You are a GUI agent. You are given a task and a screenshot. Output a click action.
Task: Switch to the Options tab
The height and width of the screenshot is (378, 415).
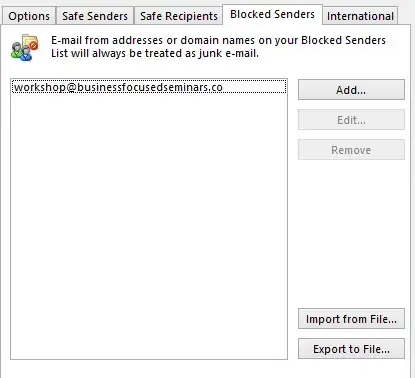click(x=29, y=16)
